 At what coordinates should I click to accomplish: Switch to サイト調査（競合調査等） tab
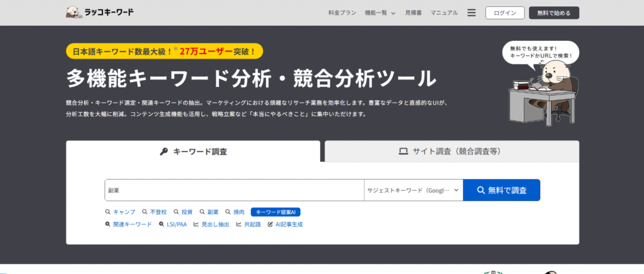tap(452, 151)
